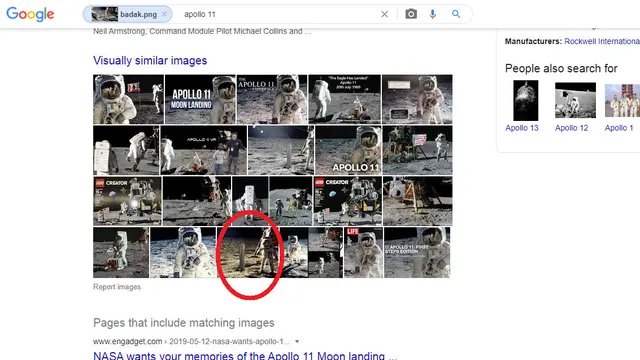Click the www.engadget.com URL text

coord(127,341)
